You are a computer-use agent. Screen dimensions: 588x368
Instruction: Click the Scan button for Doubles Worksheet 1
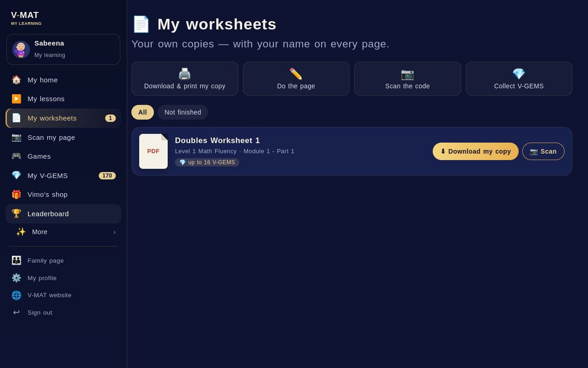[543, 151]
